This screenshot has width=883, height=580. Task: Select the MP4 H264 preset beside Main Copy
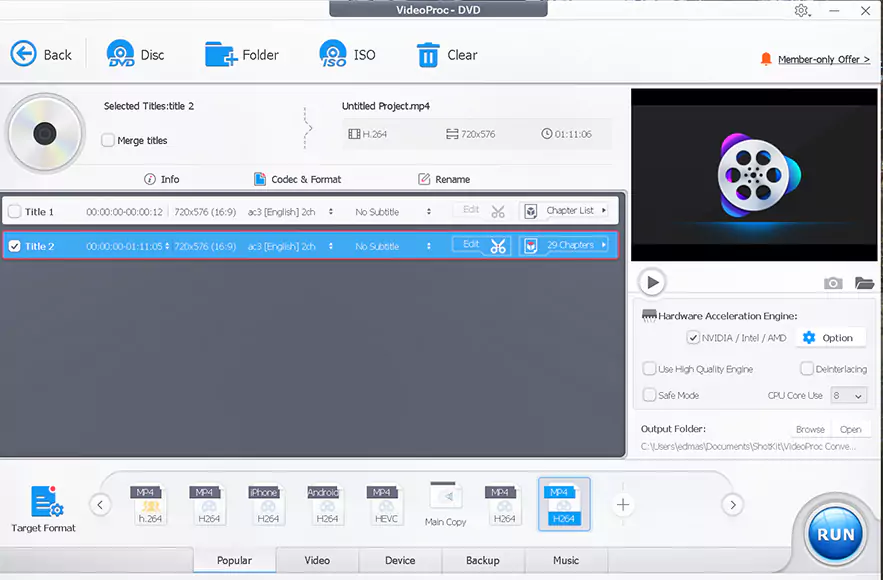click(x=505, y=505)
